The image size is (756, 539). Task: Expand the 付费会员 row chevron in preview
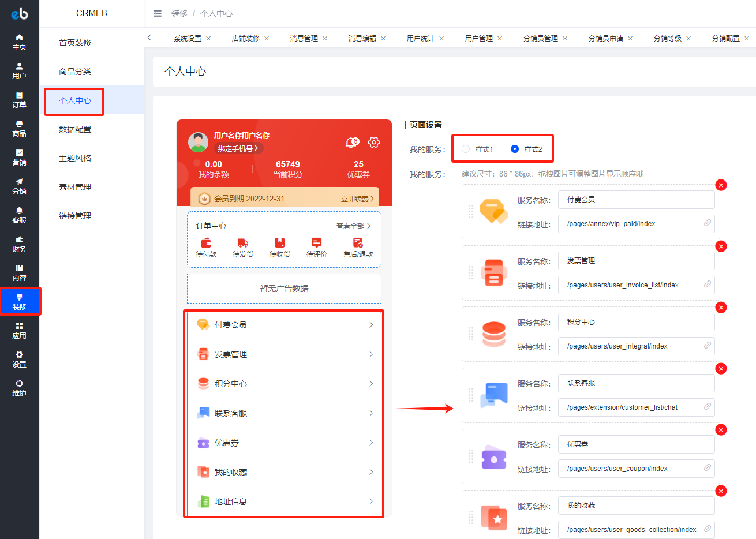pos(371,325)
